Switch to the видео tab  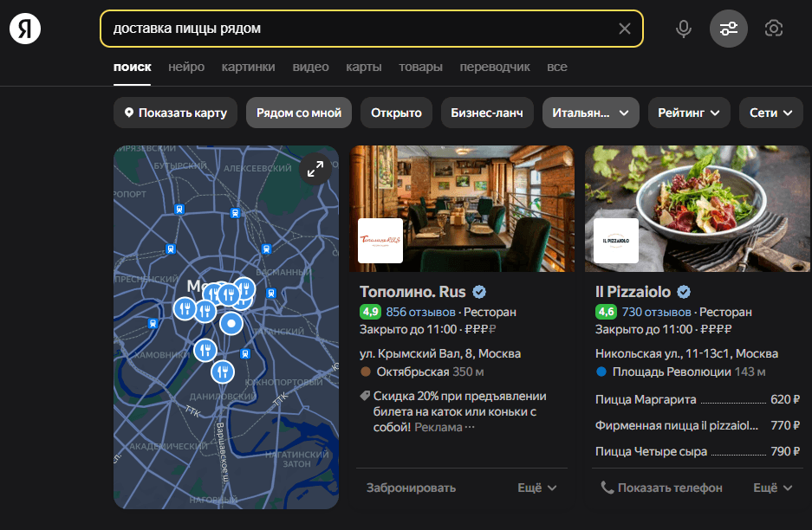311,67
